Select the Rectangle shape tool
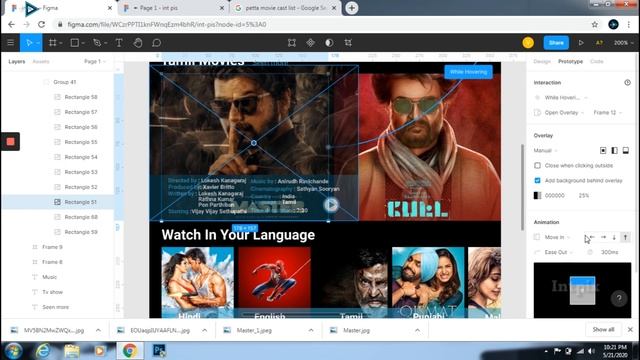This screenshot has width=640, height=360. [75, 43]
